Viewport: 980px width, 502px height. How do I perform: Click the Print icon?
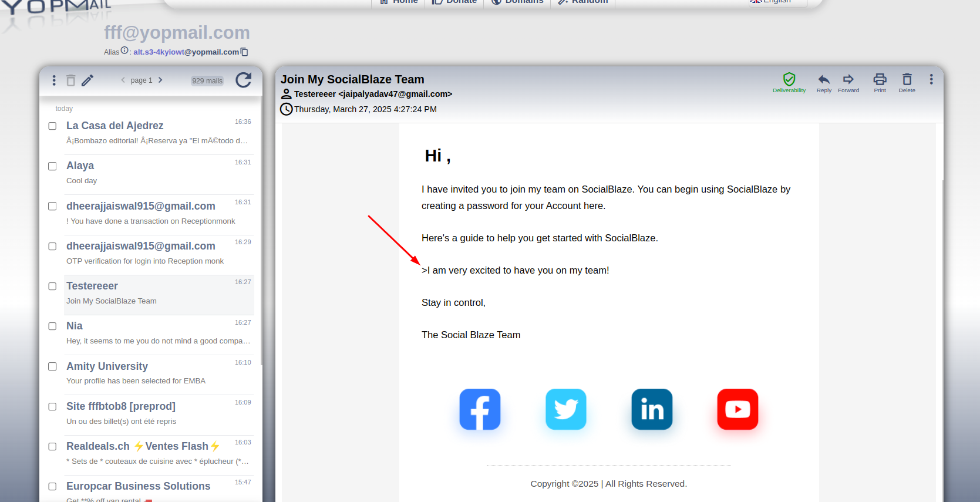pyautogui.click(x=880, y=79)
